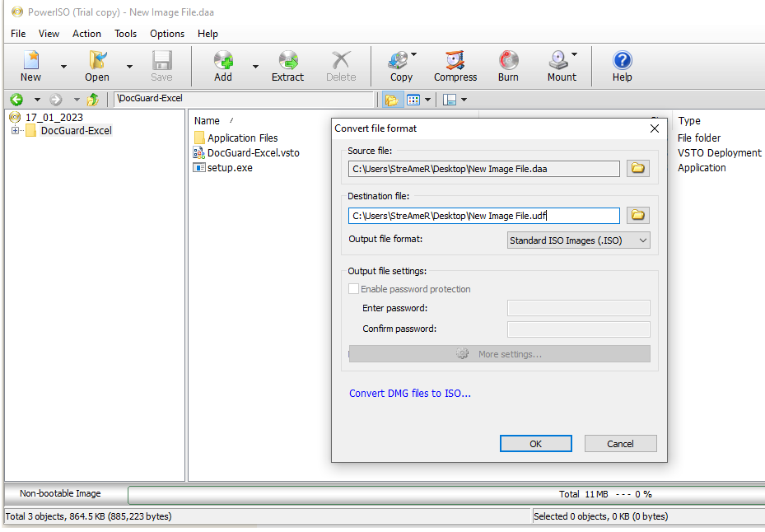
Task: Select the DocGuard-Excel.vsto file
Action: pos(253,153)
